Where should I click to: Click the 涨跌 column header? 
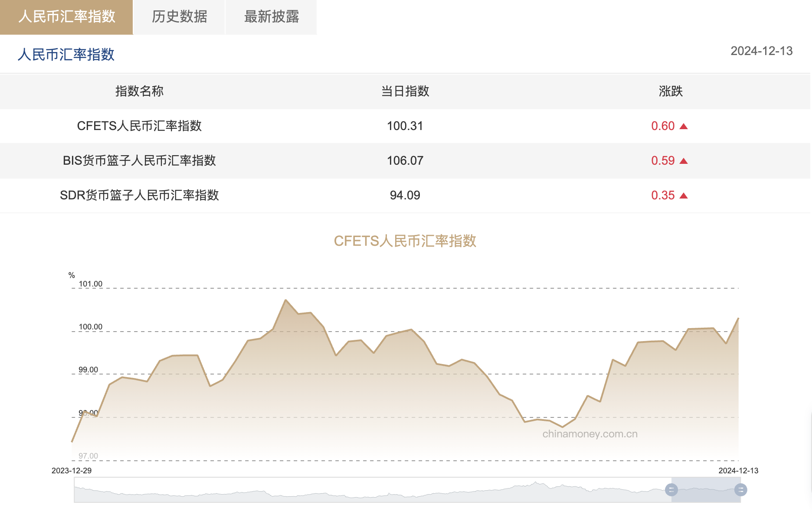671,91
